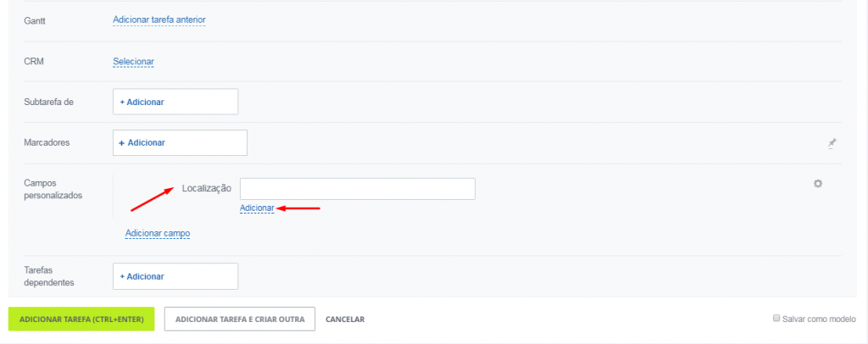Open the CRM Selecionar link
This screenshot has height=344, width=868.
point(133,61)
